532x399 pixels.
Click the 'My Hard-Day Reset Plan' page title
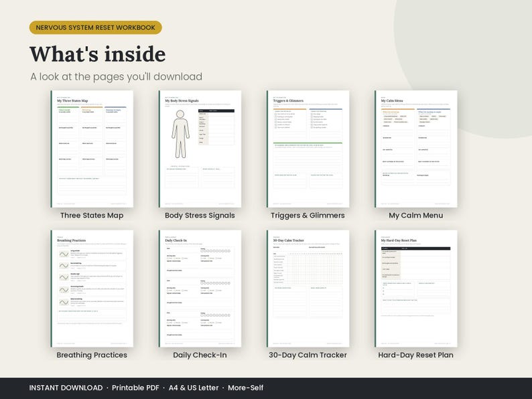pos(399,240)
